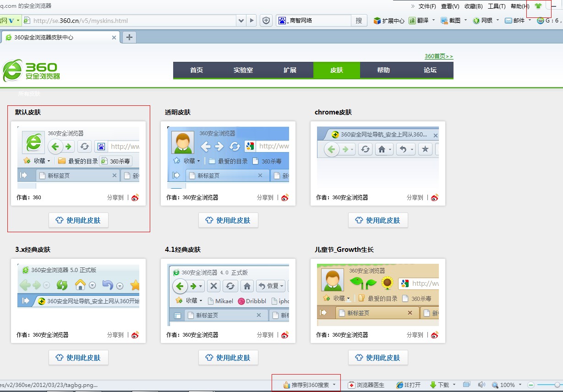Click the 透明皮肤 preview thumbnail
The image size is (563, 392).
click(228, 158)
